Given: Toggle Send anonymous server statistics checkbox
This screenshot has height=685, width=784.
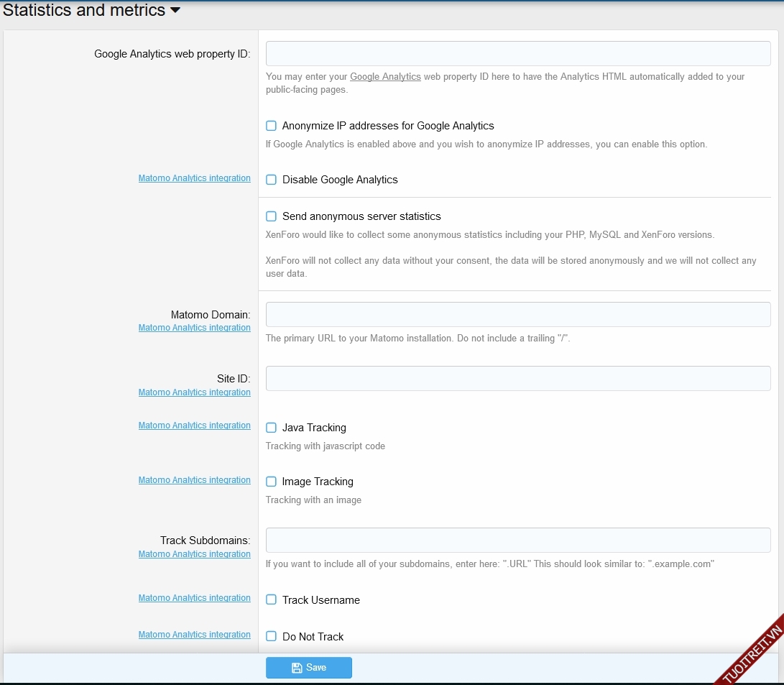Looking at the screenshot, I should pyautogui.click(x=271, y=216).
